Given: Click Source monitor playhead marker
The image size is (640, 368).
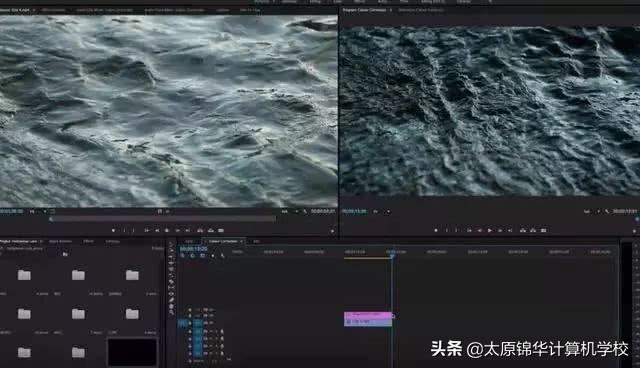Looking at the screenshot, I should point(51,219).
